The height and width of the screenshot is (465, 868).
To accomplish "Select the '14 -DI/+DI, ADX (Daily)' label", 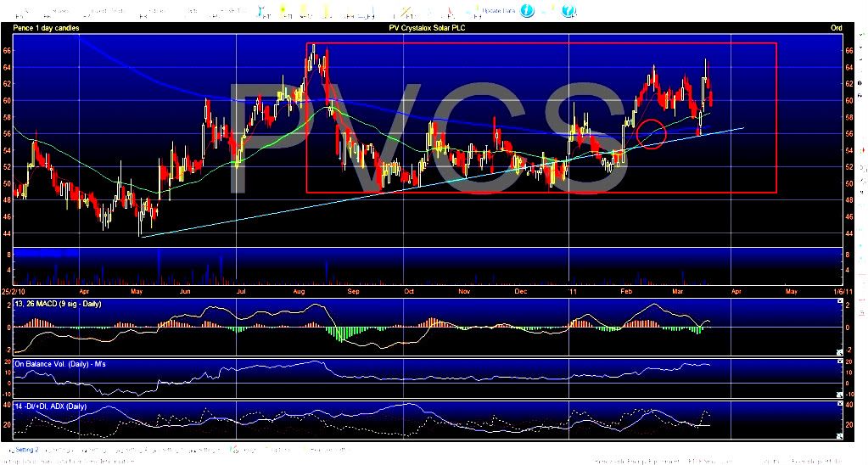I will click(x=50, y=406).
